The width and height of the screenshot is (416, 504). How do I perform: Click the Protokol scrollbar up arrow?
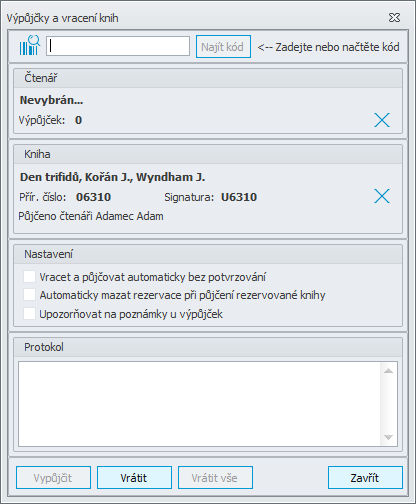388,371
